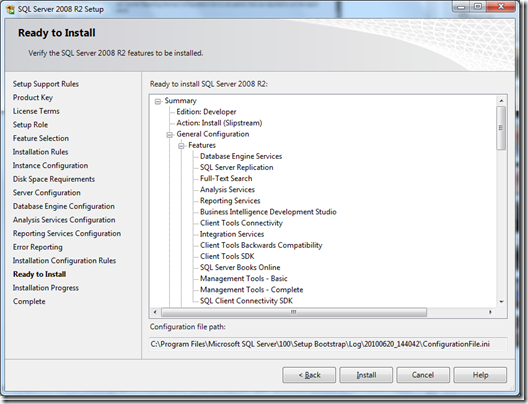Image resolution: width=528 pixels, height=404 pixels.
Task: Select Feature Selection step
Action: tap(41, 138)
